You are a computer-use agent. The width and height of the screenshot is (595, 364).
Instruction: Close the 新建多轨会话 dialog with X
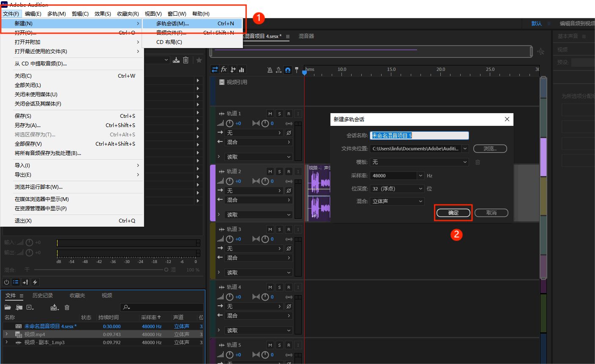(507, 120)
